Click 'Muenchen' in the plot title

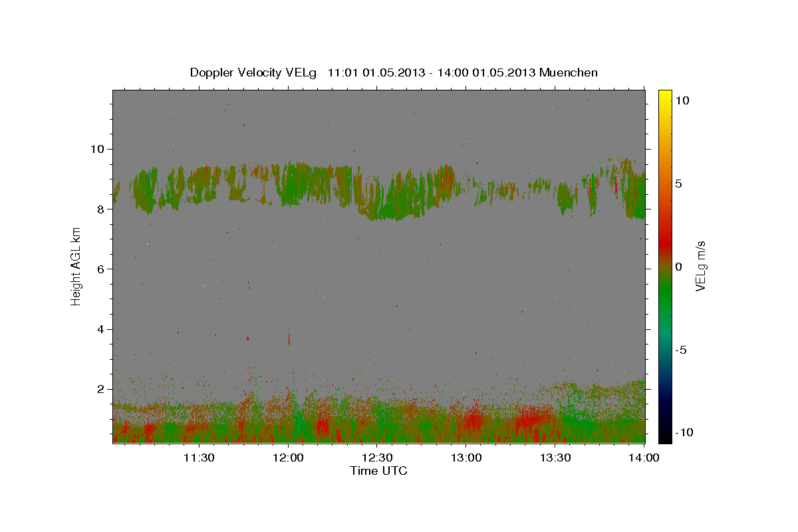[x=569, y=72]
